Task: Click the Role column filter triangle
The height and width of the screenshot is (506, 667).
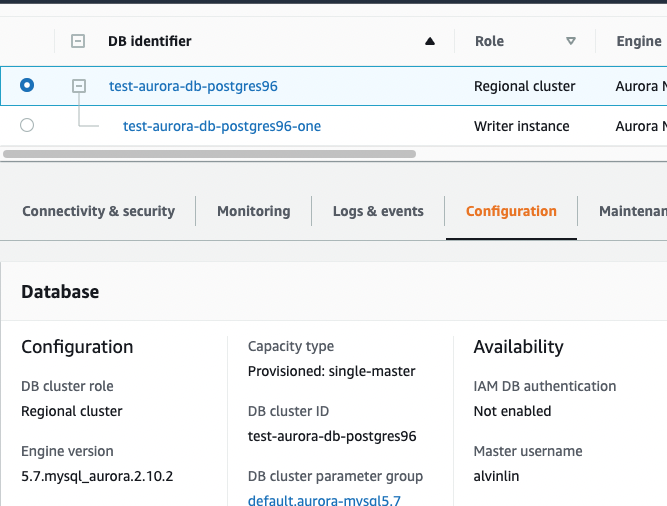Action: click(571, 42)
